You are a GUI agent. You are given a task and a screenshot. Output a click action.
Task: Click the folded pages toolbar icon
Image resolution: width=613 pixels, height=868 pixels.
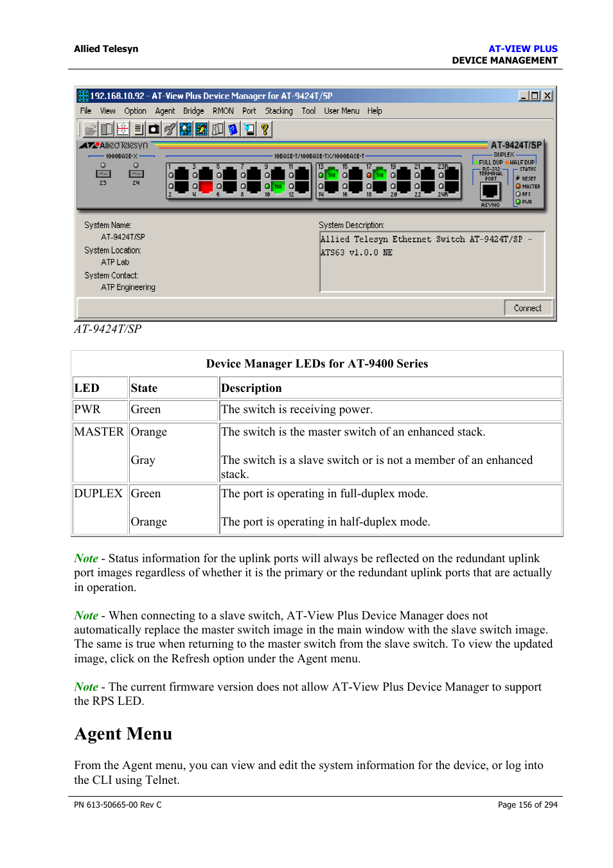click(217, 129)
